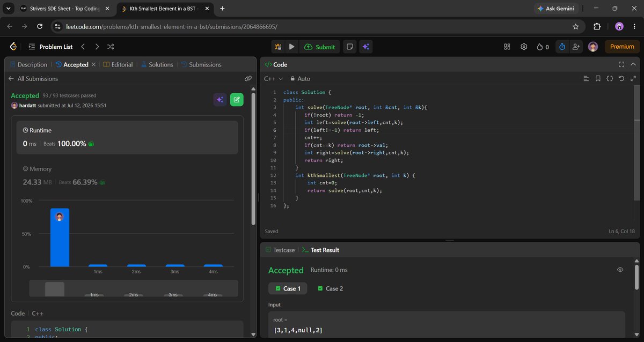Image resolution: width=644 pixels, height=342 pixels.
Task: Click the tall 0ms distribution bar
Action: pyautogui.click(x=60, y=237)
